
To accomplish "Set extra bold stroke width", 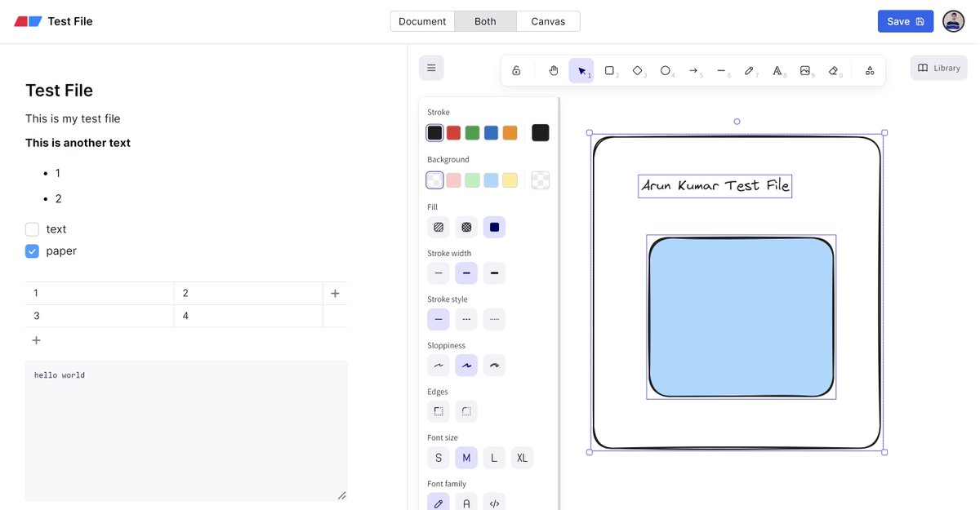I will coord(494,273).
